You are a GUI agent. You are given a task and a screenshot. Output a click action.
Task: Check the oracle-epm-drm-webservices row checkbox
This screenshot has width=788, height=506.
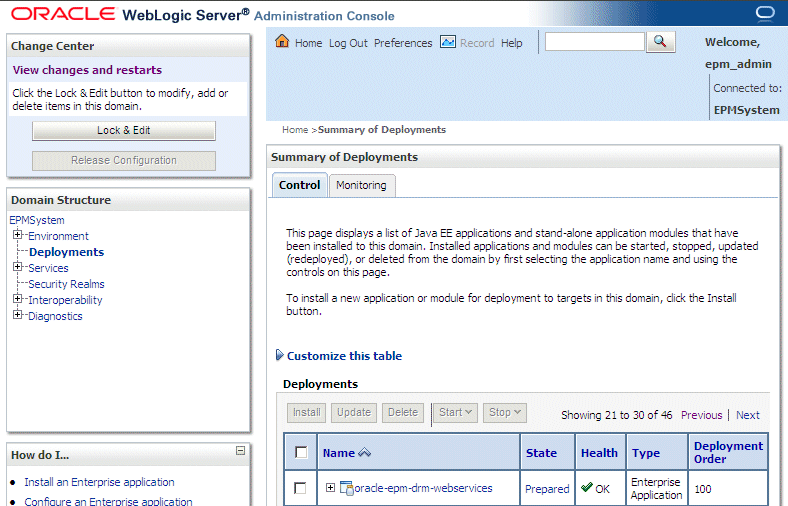pos(300,488)
